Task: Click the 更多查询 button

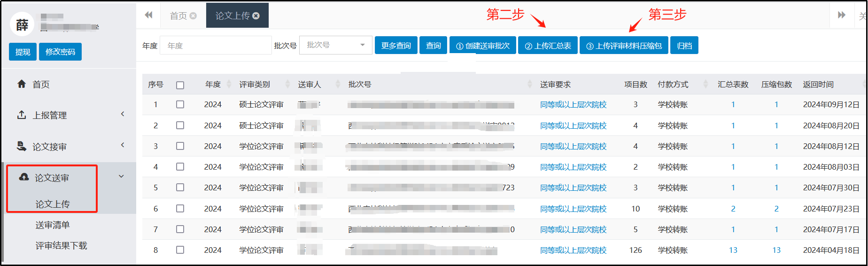Action: [x=396, y=46]
